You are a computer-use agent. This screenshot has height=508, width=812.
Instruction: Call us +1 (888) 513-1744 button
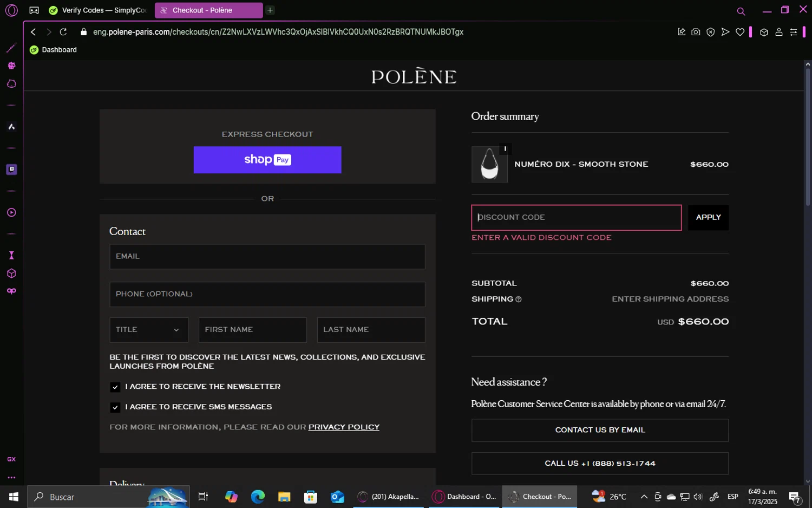point(600,464)
